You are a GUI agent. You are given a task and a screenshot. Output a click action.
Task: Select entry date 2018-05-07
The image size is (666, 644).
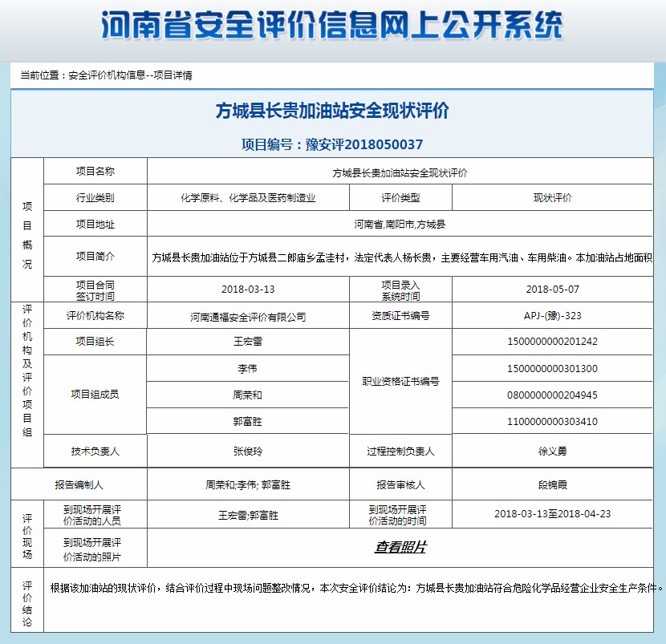(x=553, y=289)
